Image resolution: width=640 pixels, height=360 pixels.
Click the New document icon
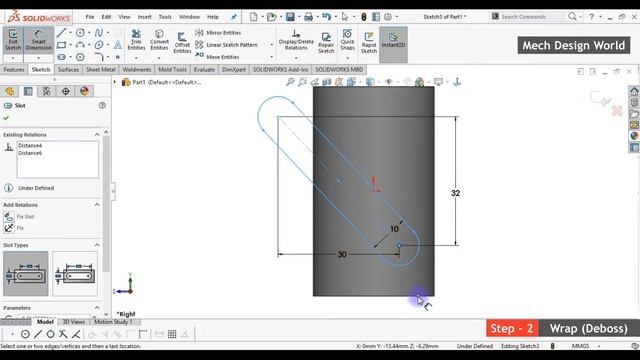click(x=254, y=17)
